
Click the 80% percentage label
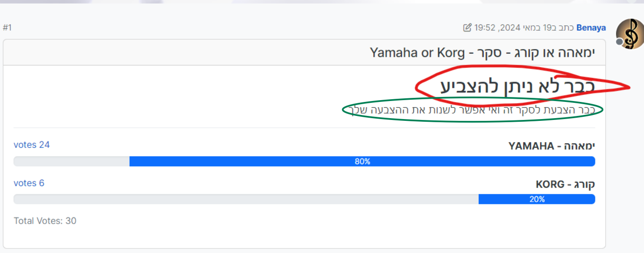[362, 161]
